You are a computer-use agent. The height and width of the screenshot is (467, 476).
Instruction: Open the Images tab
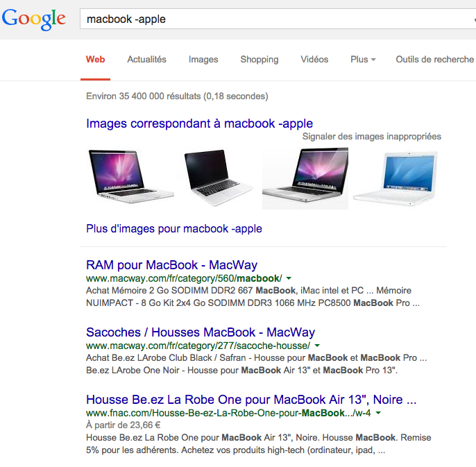click(203, 59)
